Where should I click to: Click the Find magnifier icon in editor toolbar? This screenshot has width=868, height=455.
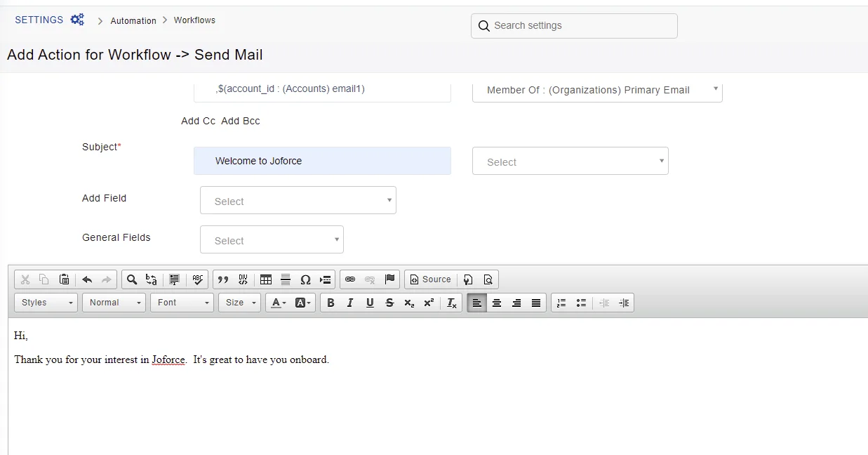click(131, 279)
